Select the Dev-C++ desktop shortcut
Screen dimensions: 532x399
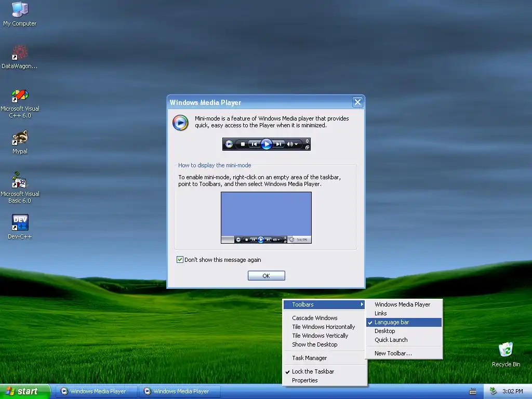coord(20,227)
